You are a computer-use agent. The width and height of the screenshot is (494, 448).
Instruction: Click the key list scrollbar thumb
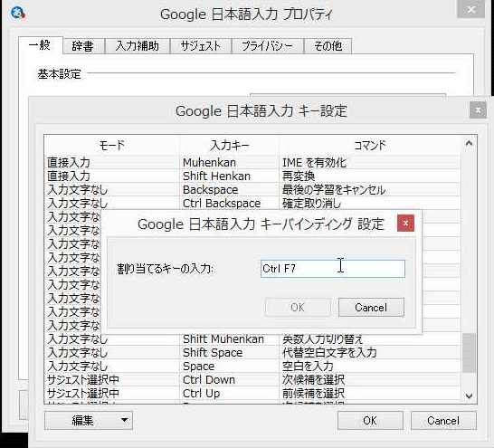(469, 353)
